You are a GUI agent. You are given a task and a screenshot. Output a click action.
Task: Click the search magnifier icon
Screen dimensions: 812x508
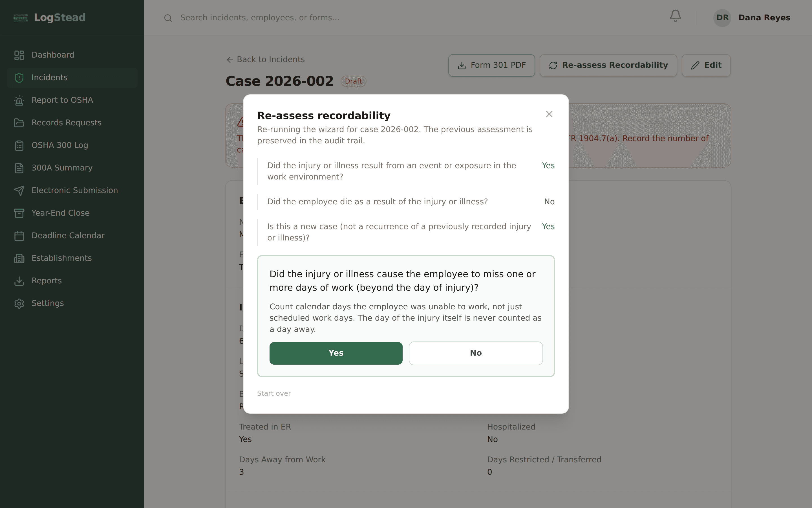pyautogui.click(x=168, y=18)
